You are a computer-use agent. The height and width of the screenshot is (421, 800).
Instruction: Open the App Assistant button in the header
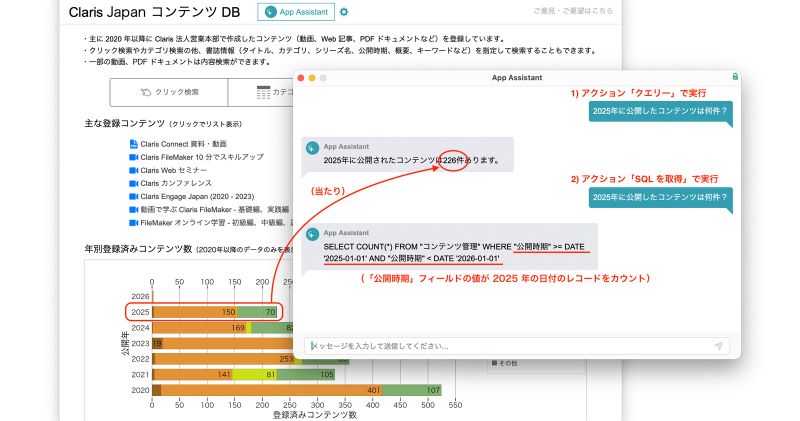click(x=295, y=12)
